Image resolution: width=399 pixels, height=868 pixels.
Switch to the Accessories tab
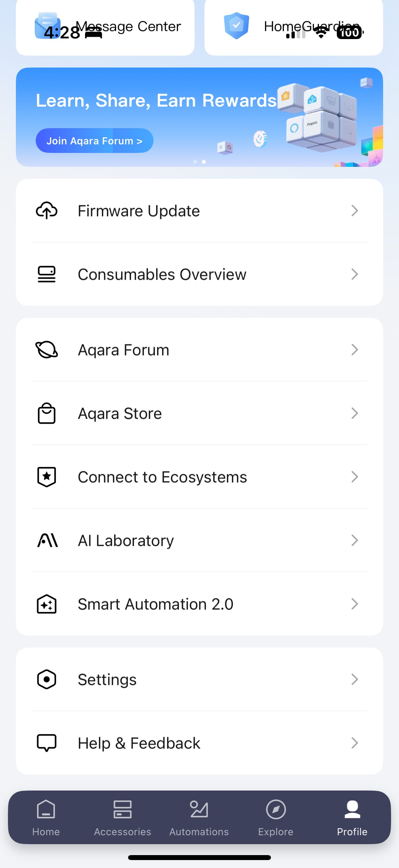click(122, 817)
